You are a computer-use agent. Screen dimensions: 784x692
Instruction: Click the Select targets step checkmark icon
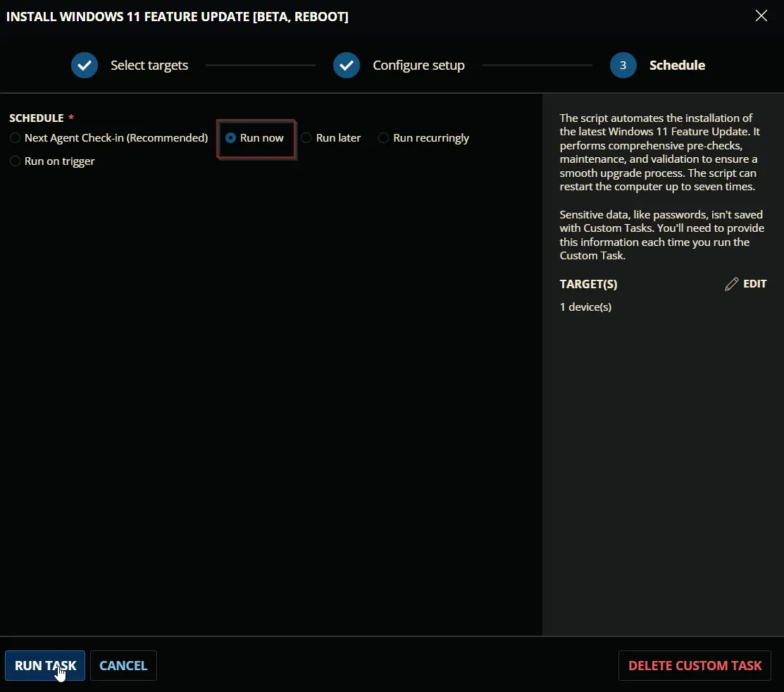pos(85,65)
